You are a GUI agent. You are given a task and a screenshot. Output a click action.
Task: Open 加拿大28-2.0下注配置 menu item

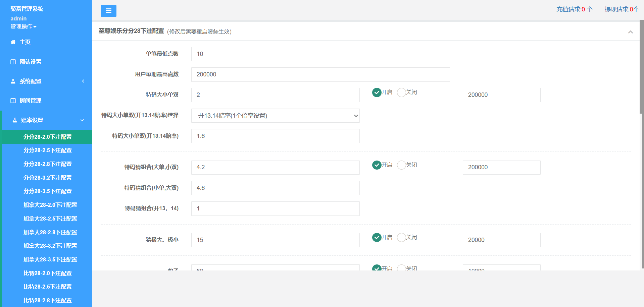(50, 205)
